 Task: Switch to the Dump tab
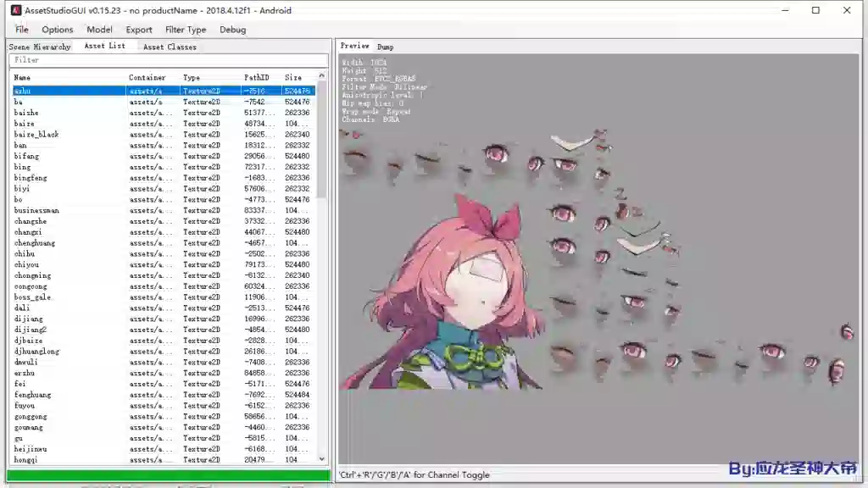[386, 47]
